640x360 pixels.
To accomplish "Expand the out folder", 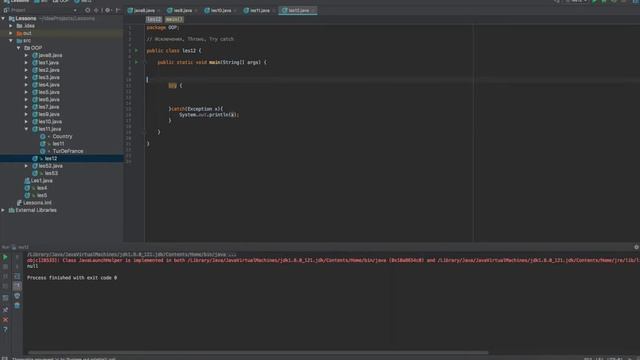I will tap(11, 33).
